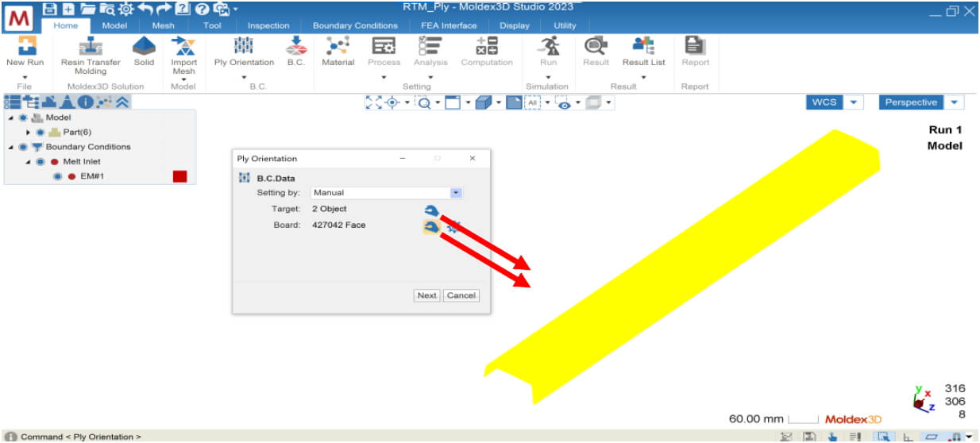Click the Open folder icon in quick access toolbar
The image size is (980, 443).
(x=87, y=9)
